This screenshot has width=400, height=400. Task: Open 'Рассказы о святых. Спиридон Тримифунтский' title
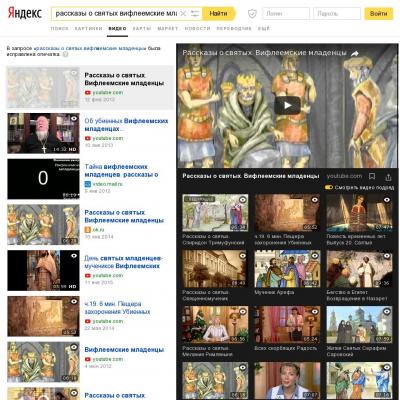coord(213,239)
